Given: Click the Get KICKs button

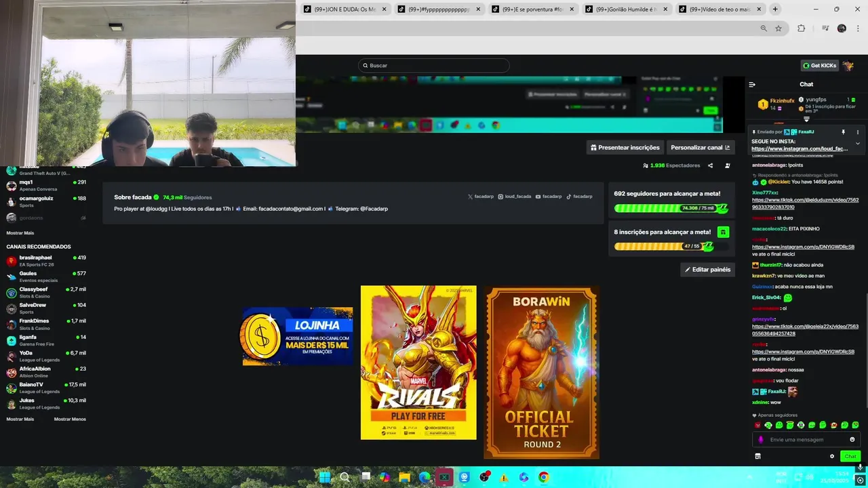Looking at the screenshot, I should click(820, 66).
